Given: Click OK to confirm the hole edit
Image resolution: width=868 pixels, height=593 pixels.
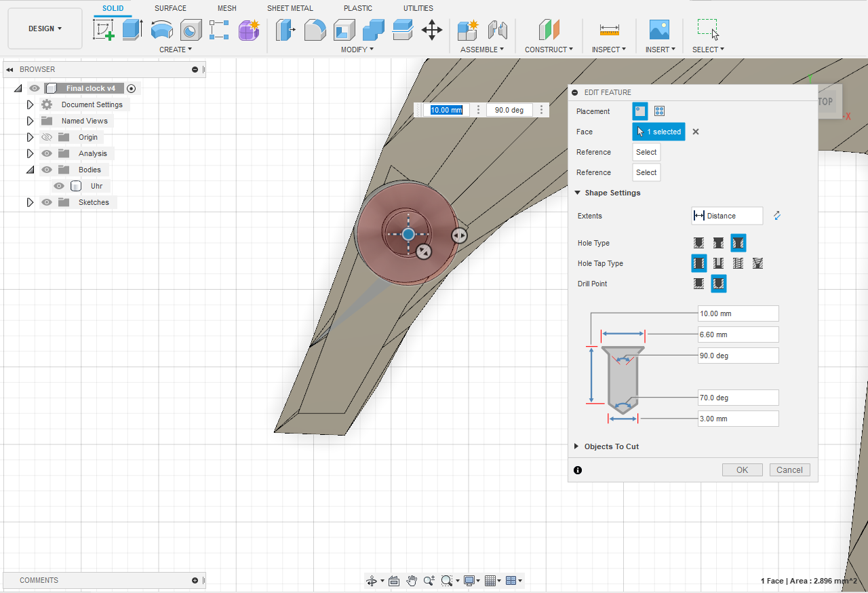Looking at the screenshot, I should click(742, 470).
